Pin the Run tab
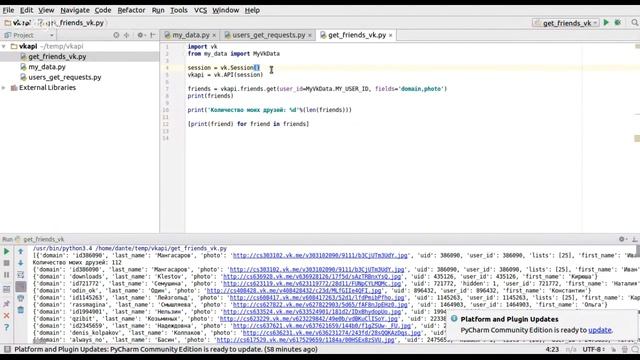The height and width of the screenshot is (360, 640). pos(7,304)
